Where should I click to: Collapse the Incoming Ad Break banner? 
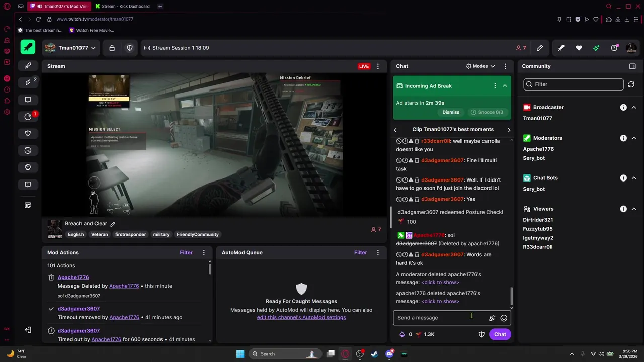[505, 86]
